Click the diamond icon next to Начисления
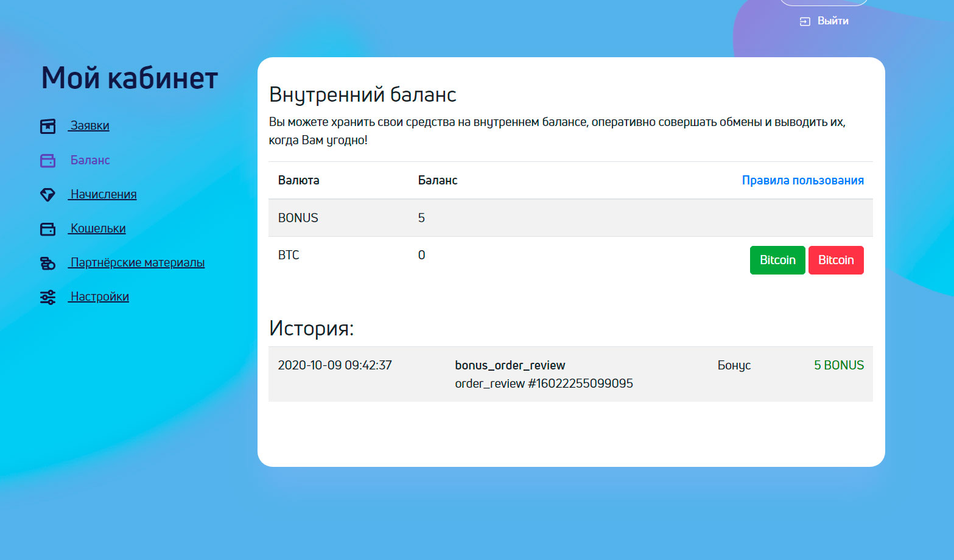This screenshot has height=560, width=954. click(47, 194)
